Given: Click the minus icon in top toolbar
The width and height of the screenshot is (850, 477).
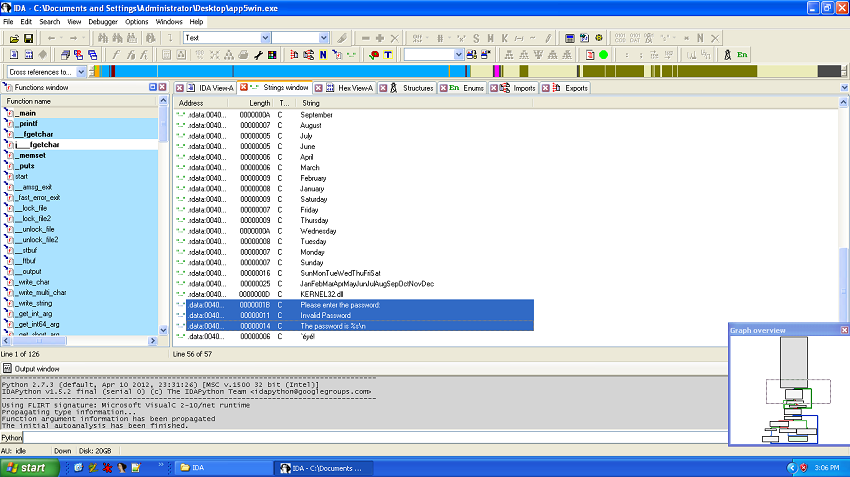Looking at the screenshot, I should coord(365,38).
